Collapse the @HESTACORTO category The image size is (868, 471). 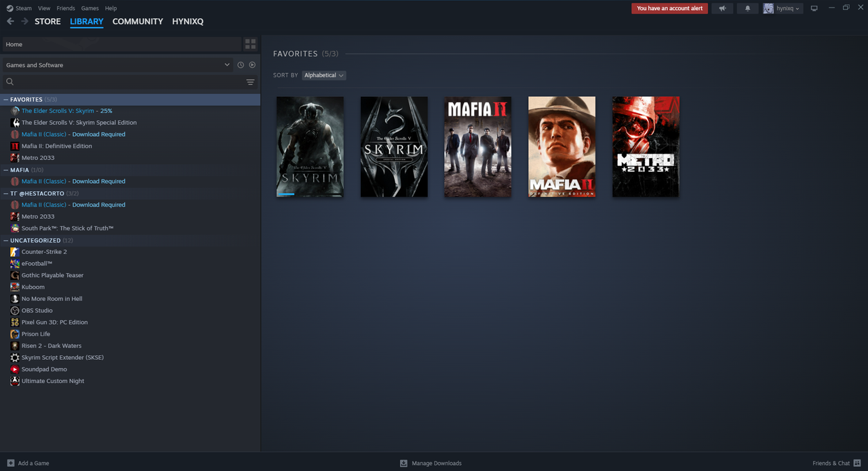tap(6, 193)
